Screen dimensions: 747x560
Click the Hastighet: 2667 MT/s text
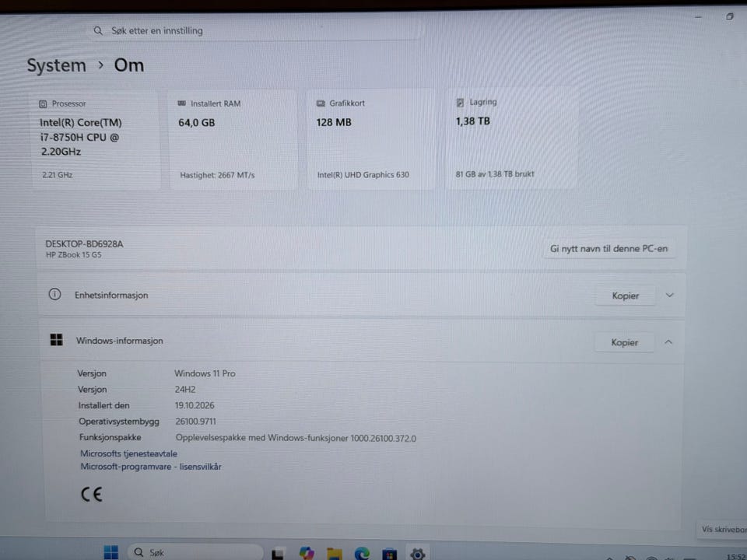[217, 175]
